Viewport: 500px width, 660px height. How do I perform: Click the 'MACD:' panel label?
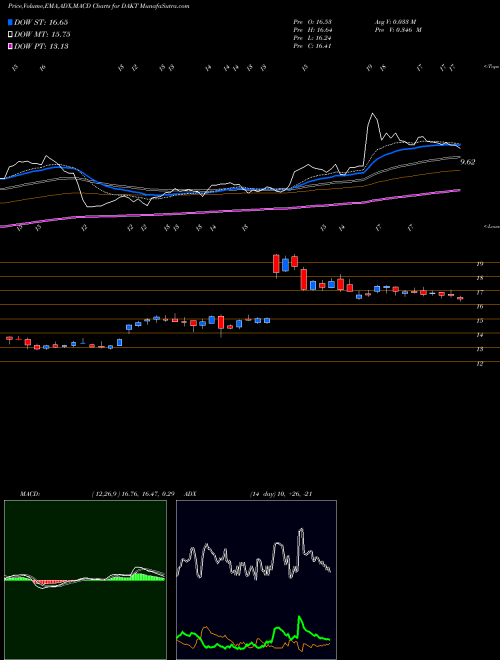click(x=29, y=494)
